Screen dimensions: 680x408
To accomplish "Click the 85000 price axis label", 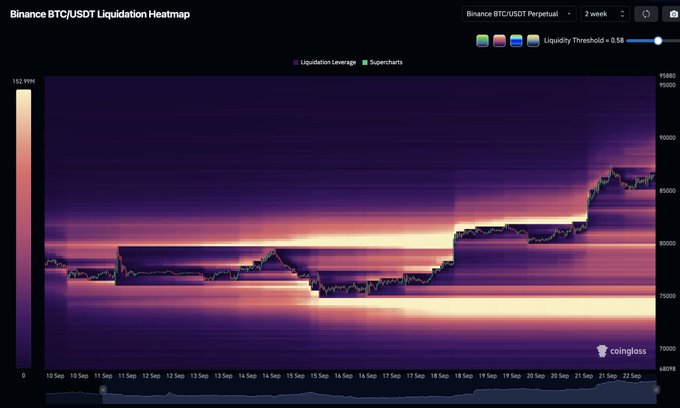I will coord(667,191).
